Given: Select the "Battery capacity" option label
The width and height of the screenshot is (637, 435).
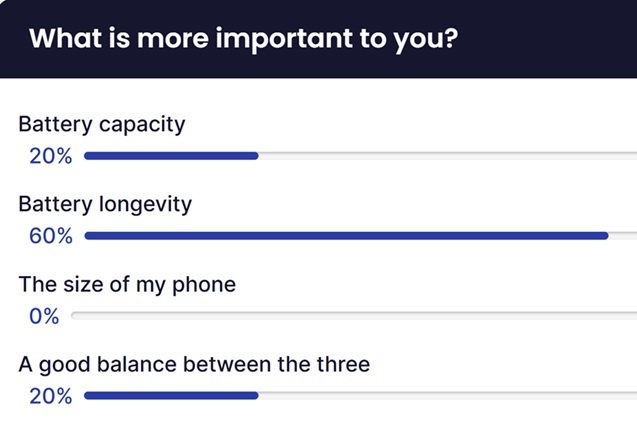Looking at the screenshot, I should (x=102, y=124).
